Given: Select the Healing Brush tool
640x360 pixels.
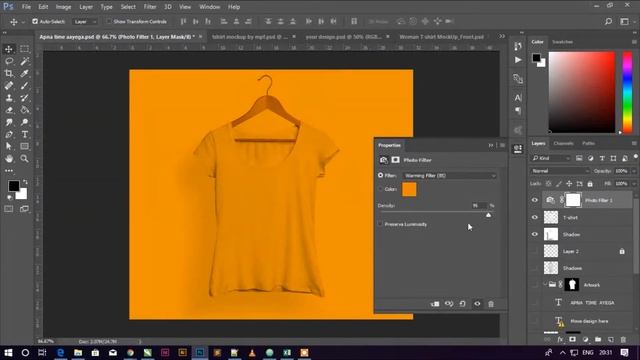Looking at the screenshot, I should point(9,86).
